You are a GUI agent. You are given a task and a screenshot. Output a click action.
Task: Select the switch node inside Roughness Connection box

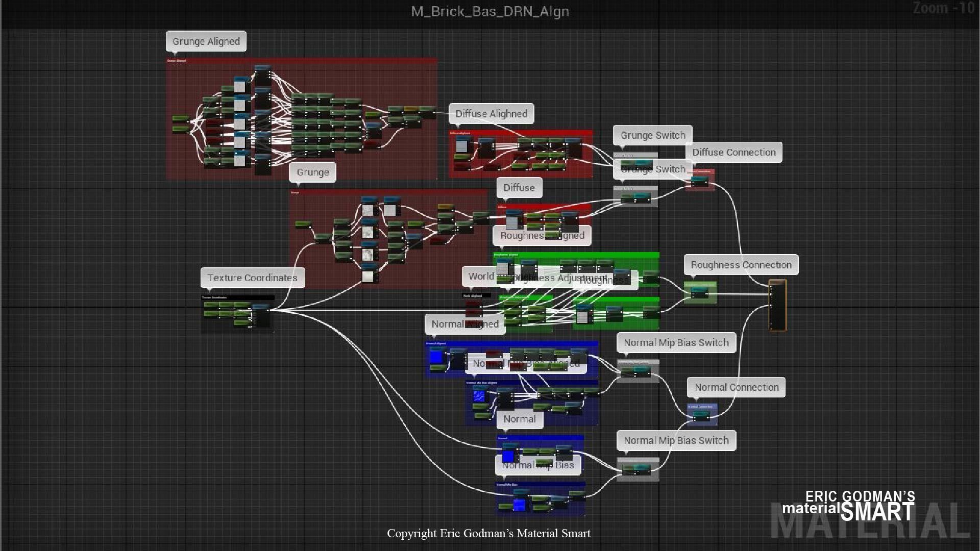(699, 293)
